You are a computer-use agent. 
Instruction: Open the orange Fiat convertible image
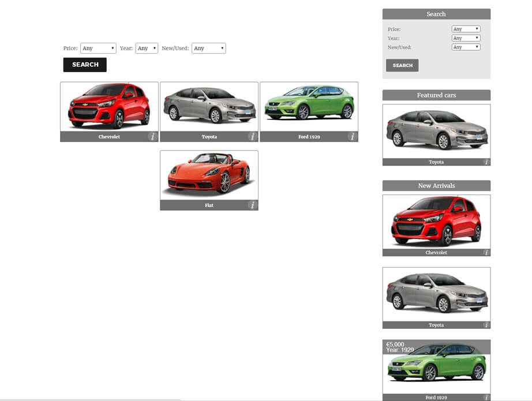209,175
